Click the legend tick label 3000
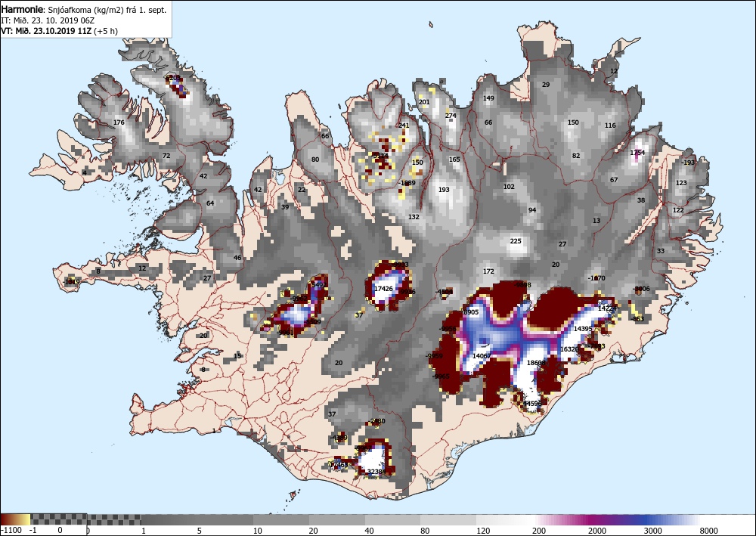756x536 pixels. (x=653, y=531)
